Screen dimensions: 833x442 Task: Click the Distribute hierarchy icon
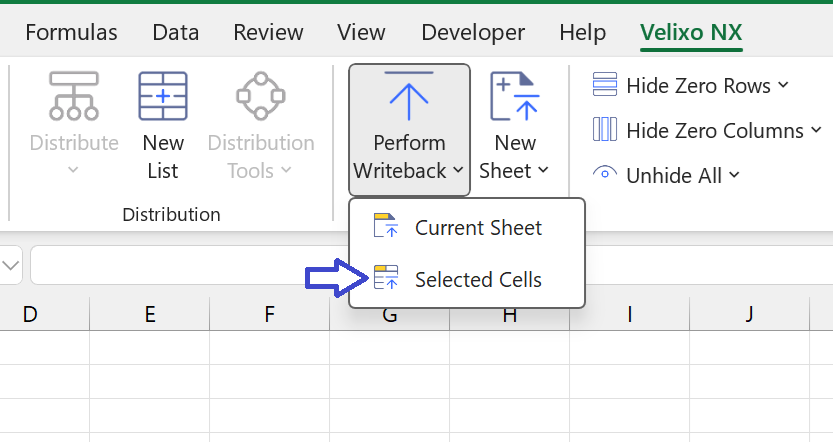pos(74,96)
